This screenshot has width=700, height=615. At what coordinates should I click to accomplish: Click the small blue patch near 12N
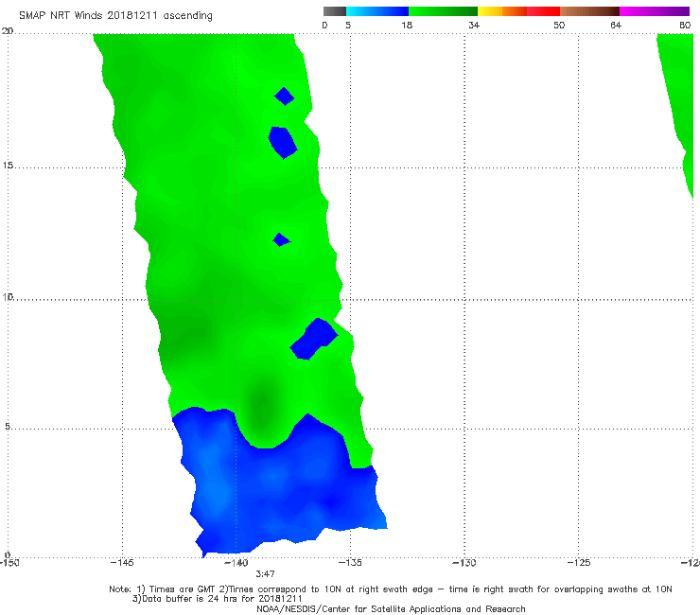tap(281, 239)
